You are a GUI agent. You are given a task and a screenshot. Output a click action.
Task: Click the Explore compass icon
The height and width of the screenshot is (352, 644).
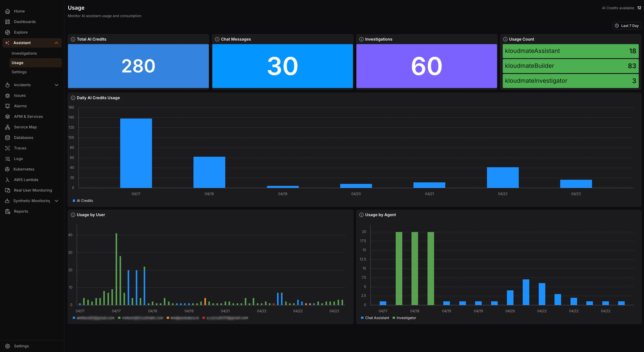(x=7, y=32)
